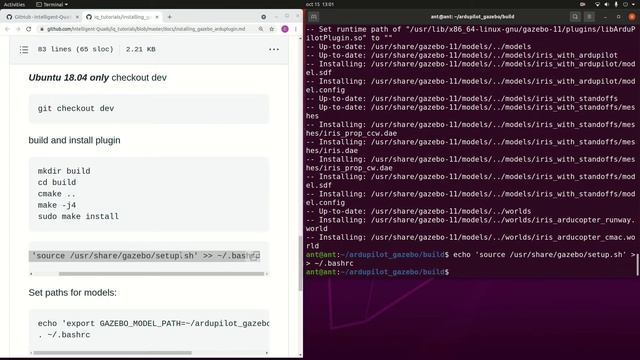The width and height of the screenshot is (640, 360).
Task: Click the 'cmake ..' code line
Action: [x=56, y=194]
